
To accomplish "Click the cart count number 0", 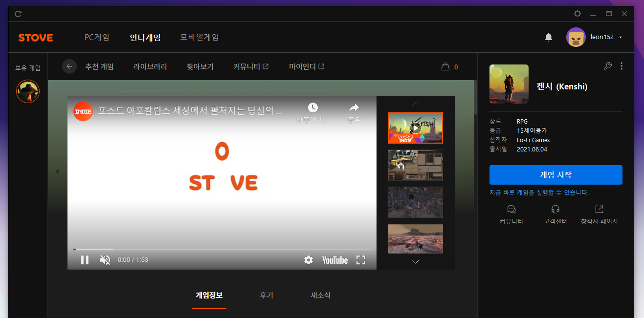I will 456,67.
